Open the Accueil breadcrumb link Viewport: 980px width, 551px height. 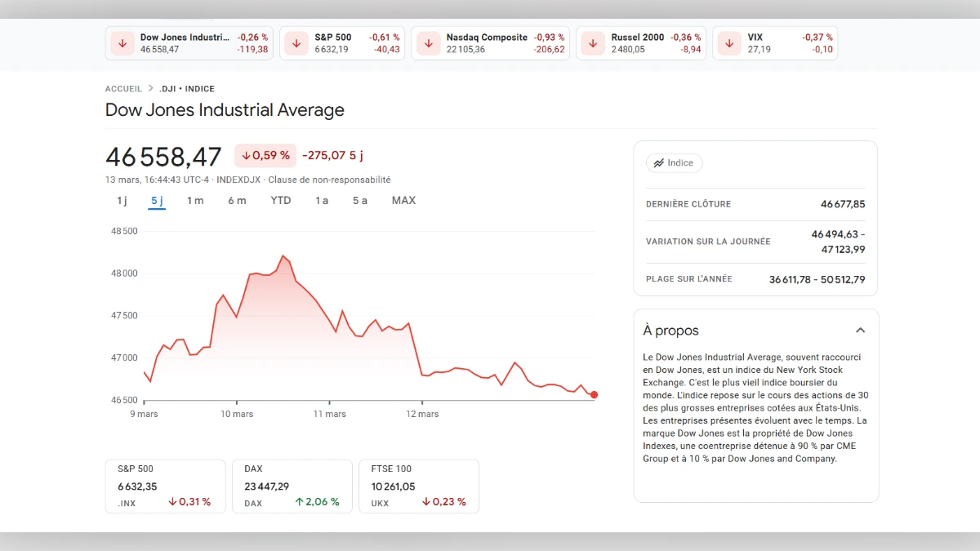coord(123,89)
